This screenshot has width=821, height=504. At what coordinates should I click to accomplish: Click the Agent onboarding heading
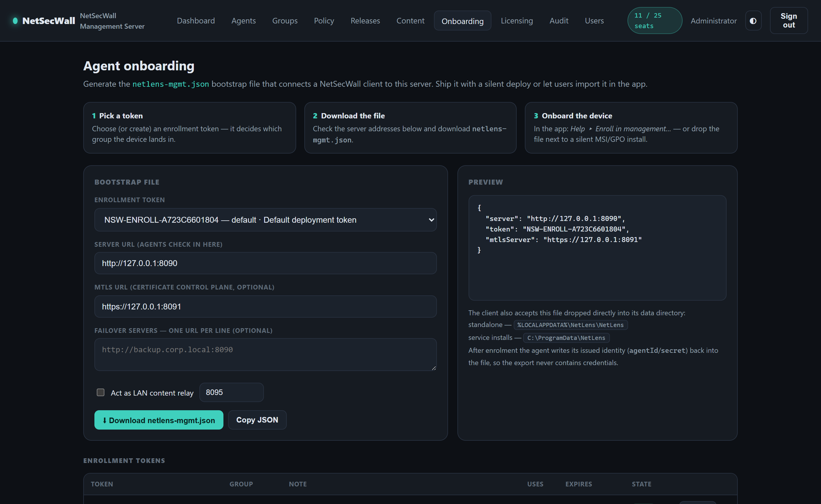(x=139, y=66)
